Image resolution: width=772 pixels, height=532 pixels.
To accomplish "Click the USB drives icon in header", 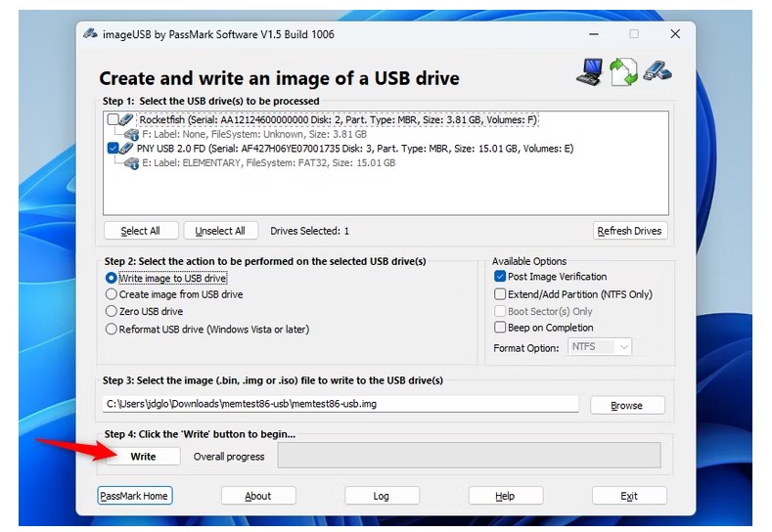I will tap(658, 70).
